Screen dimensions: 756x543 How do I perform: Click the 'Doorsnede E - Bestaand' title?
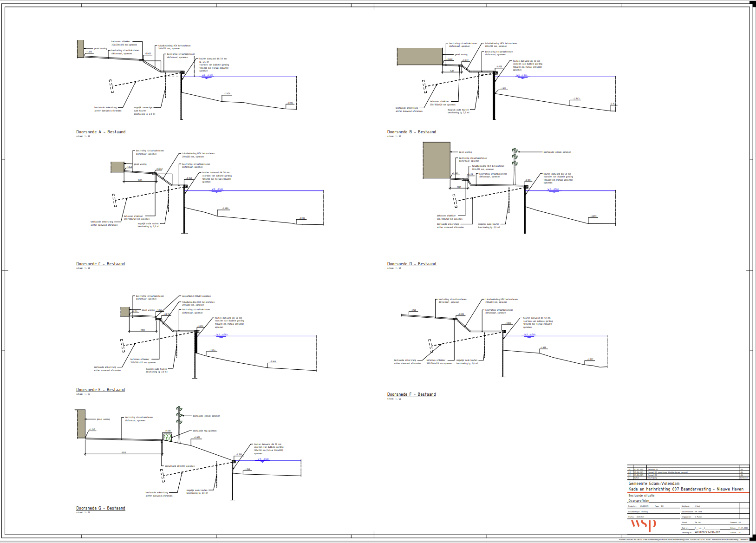(x=101, y=390)
